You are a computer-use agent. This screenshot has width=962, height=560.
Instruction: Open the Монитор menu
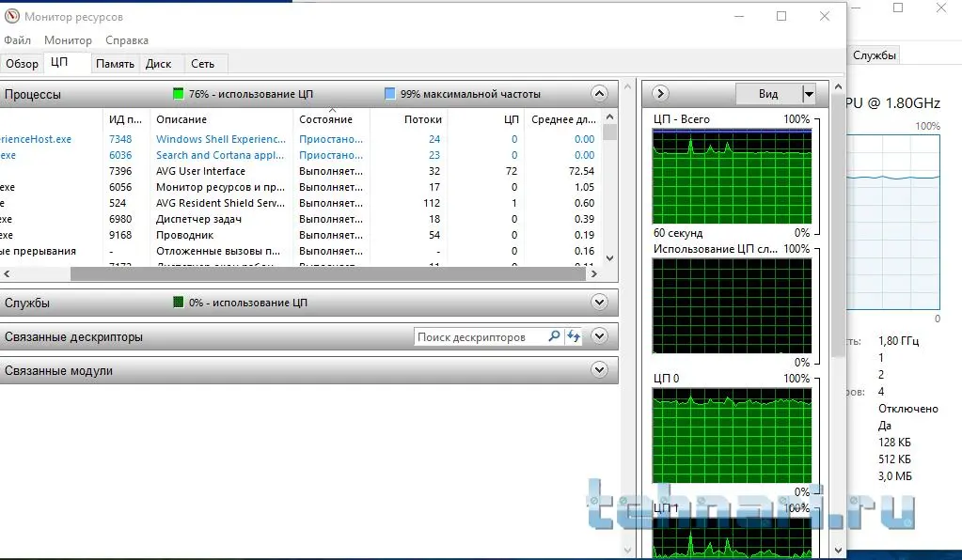(x=68, y=40)
